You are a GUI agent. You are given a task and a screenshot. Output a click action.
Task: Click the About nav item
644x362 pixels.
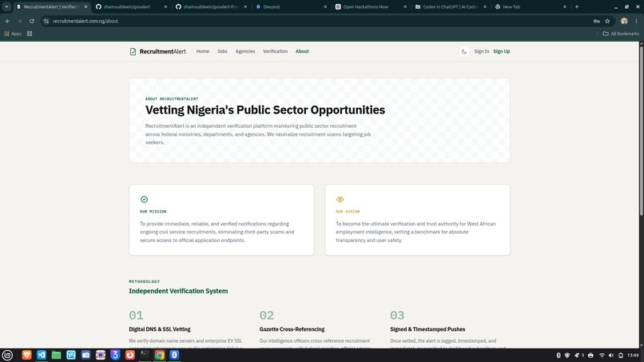pos(302,51)
